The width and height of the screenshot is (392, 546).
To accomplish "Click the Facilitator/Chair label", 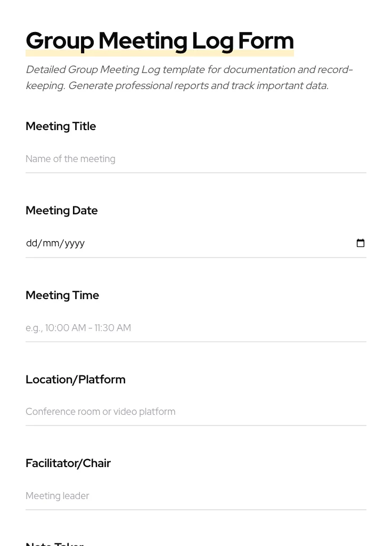I will tap(68, 463).
